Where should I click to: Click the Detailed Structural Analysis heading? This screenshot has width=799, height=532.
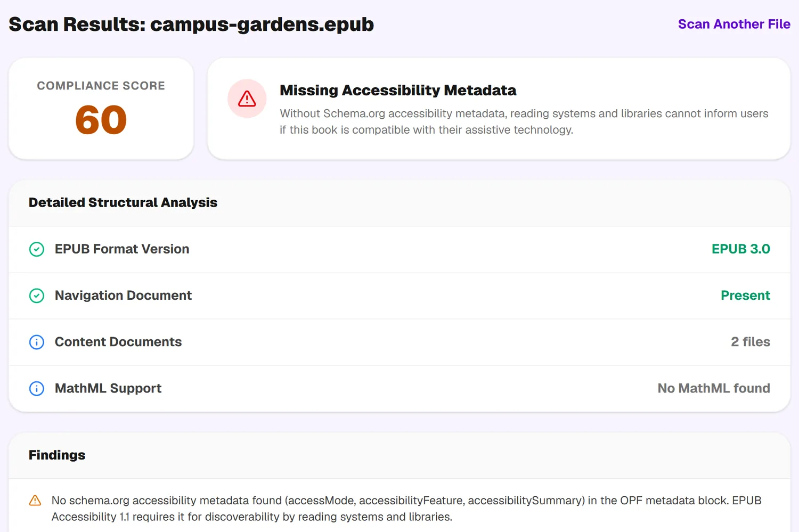pyautogui.click(x=123, y=202)
